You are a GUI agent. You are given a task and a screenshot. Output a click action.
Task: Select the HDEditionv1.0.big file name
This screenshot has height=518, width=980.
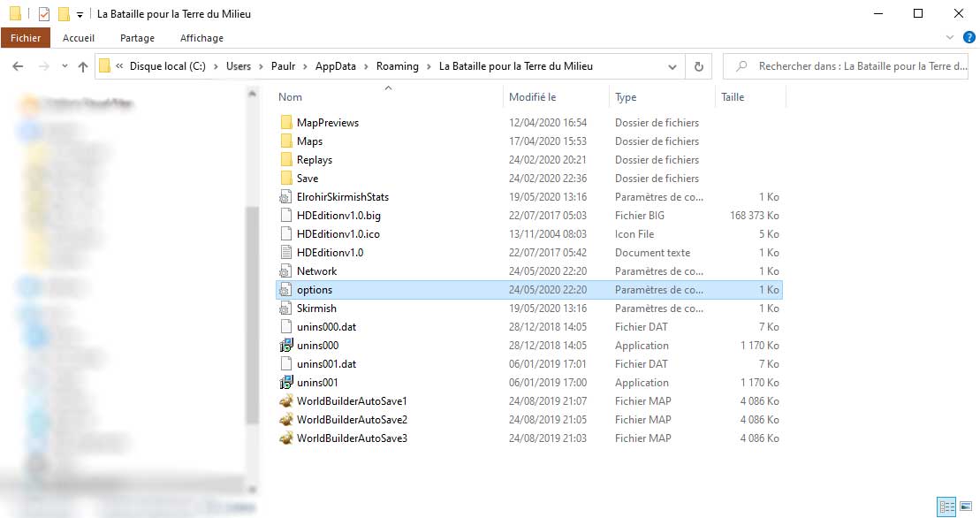pos(338,216)
